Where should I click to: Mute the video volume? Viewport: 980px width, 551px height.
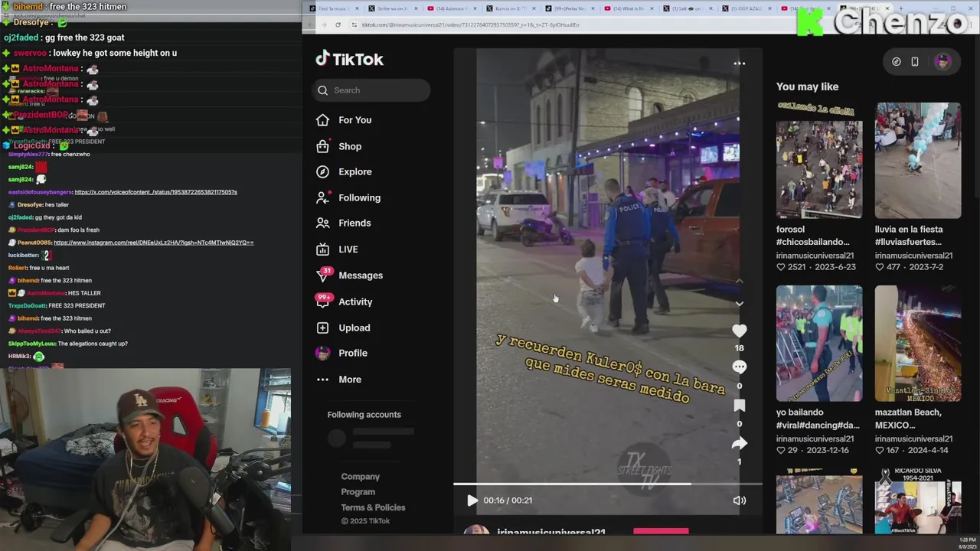point(739,500)
